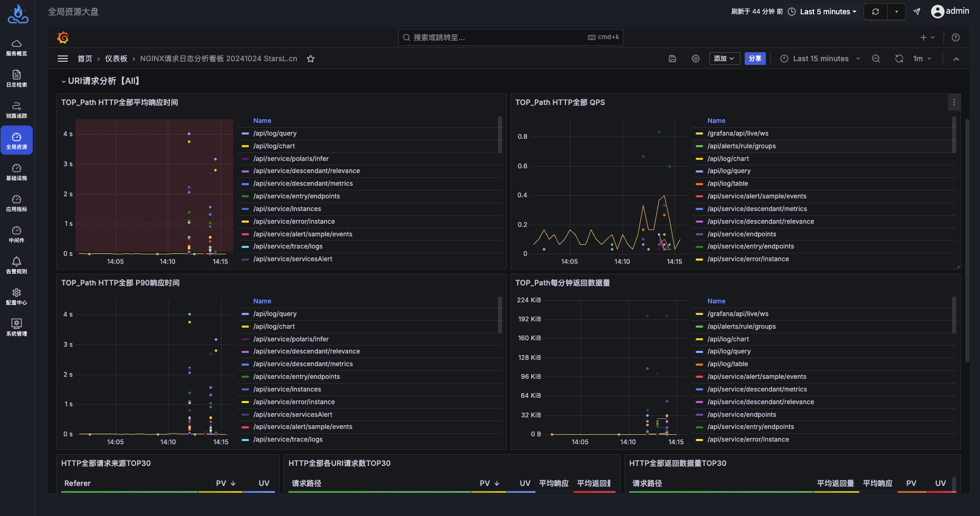The width and height of the screenshot is (980, 516).
Task: Click the 分享 share button
Action: pyautogui.click(x=755, y=59)
